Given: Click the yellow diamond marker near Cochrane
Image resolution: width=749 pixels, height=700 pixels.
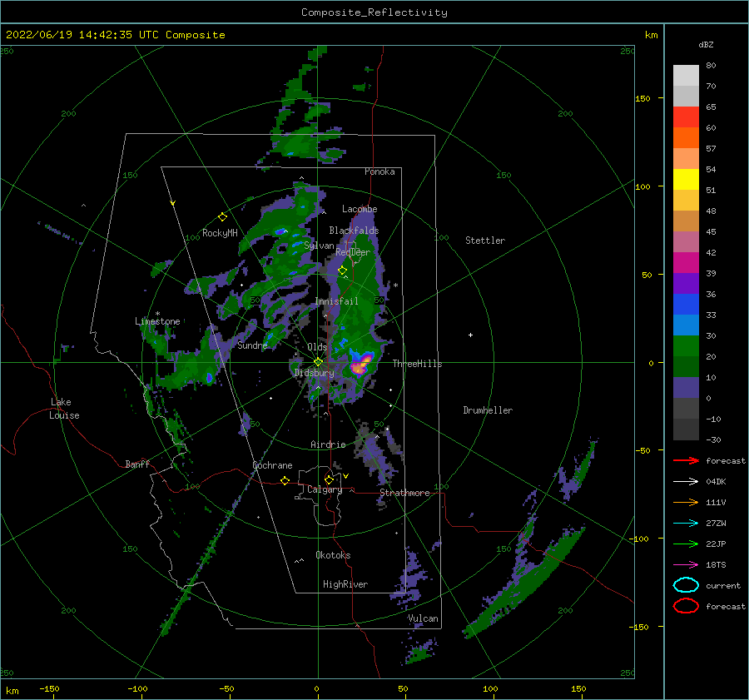Looking at the screenshot, I should pos(285,480).
